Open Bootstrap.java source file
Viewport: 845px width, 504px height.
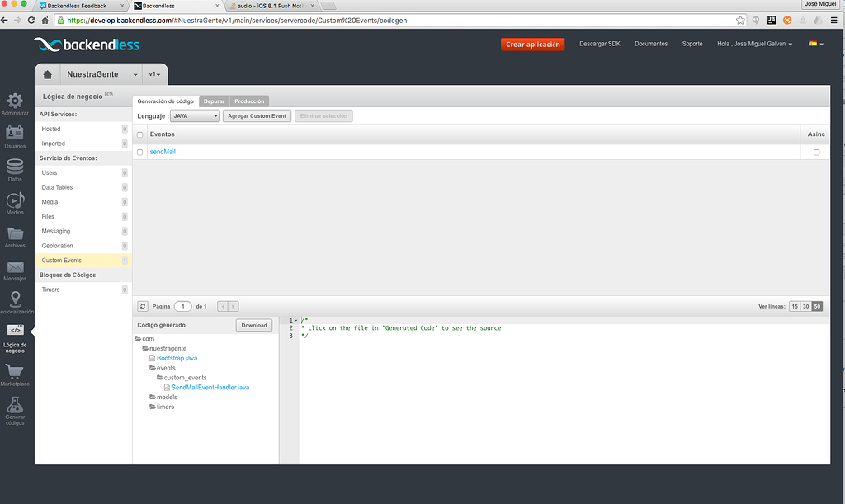coord(177,358)
